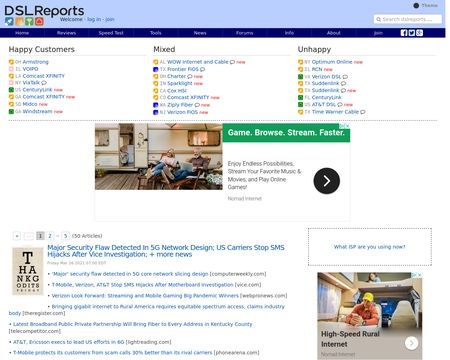Go to page 2 of articles
450x360 pixels.
tap(50, 236)
